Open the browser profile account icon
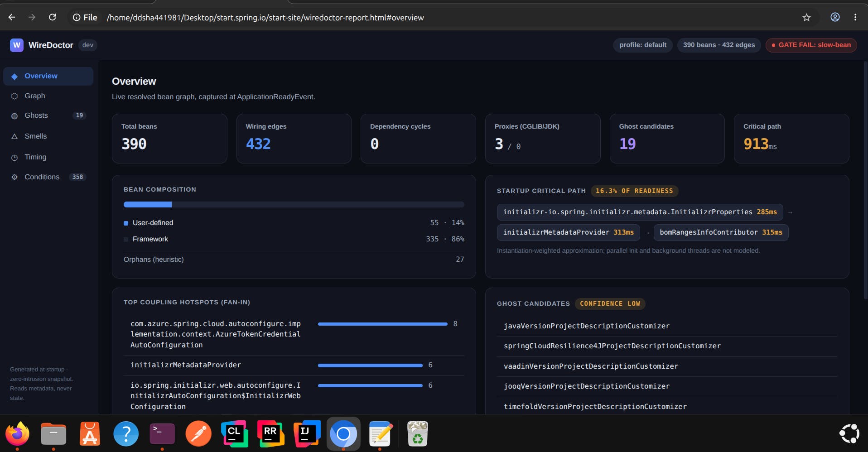The height and width of the screenshot is (452, 868). [x=835, y=17]
